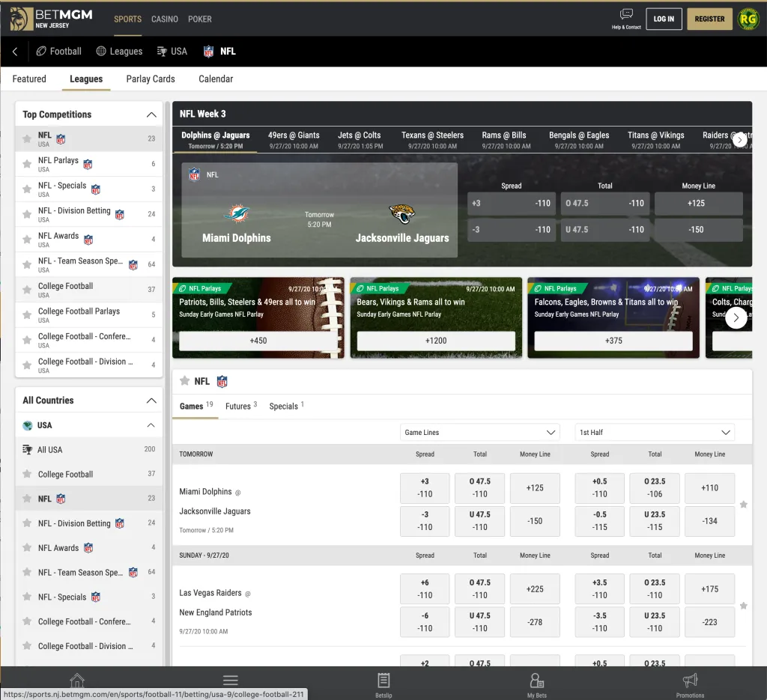The width and height of the screenshot is (767, 700).
Task: Collapse the Top Competitions panel
Action: [151, 115]
